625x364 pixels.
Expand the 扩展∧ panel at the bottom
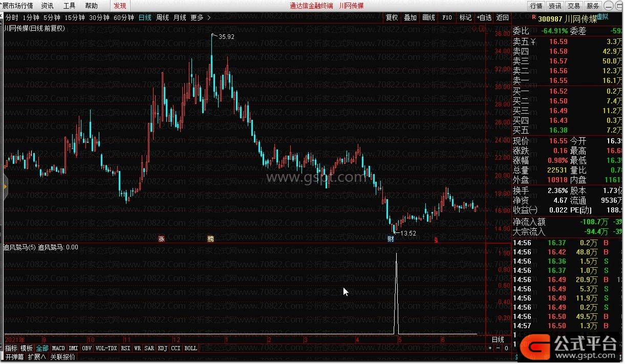(x=37, y=357)
